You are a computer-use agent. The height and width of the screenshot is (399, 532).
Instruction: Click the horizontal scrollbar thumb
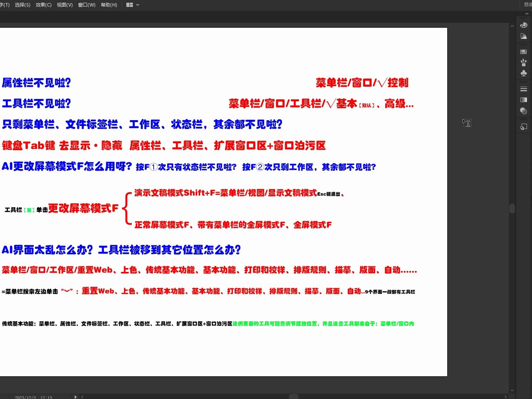click(294, 397)
